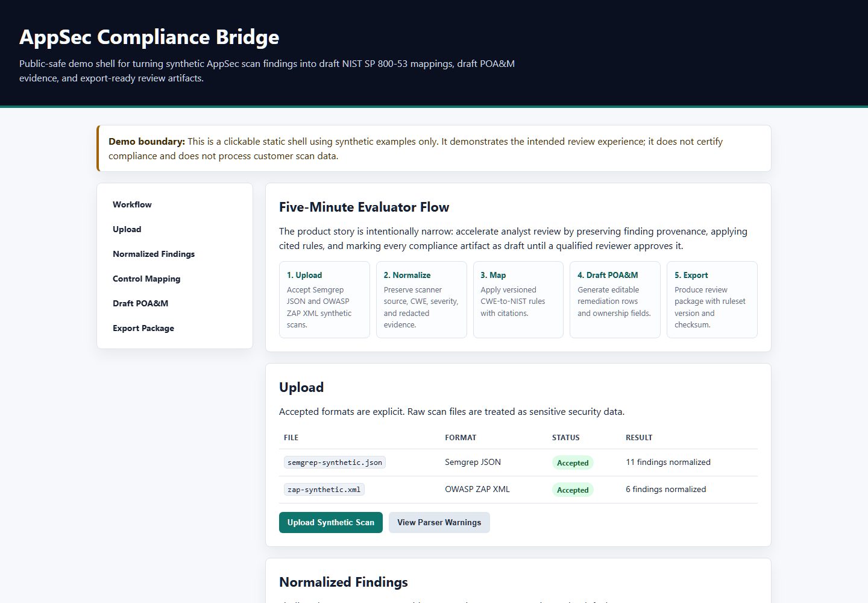Click the Normalized Findings section heading
Screen dimensions: 868x603
tap(344, 582)
